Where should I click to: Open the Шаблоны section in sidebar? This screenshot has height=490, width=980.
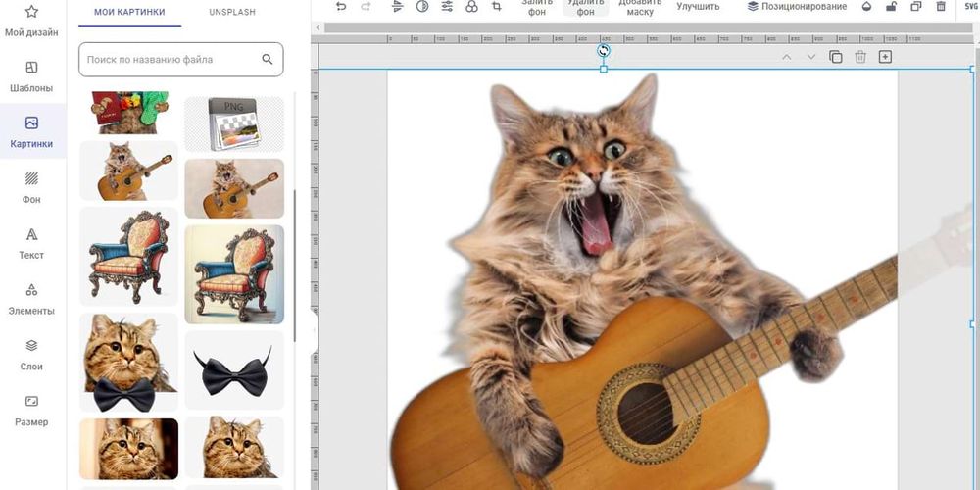click(31, 76)
